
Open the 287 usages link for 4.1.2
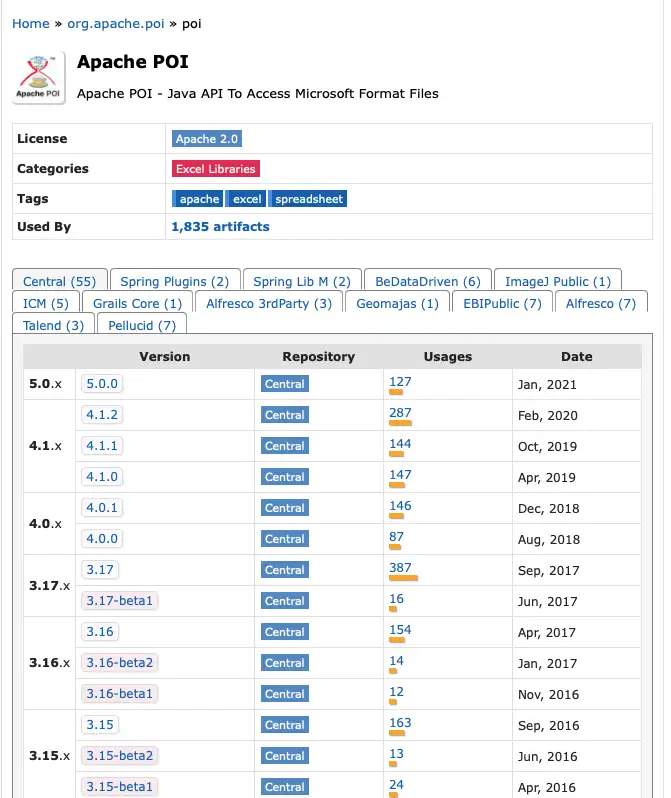click(400, 413)
